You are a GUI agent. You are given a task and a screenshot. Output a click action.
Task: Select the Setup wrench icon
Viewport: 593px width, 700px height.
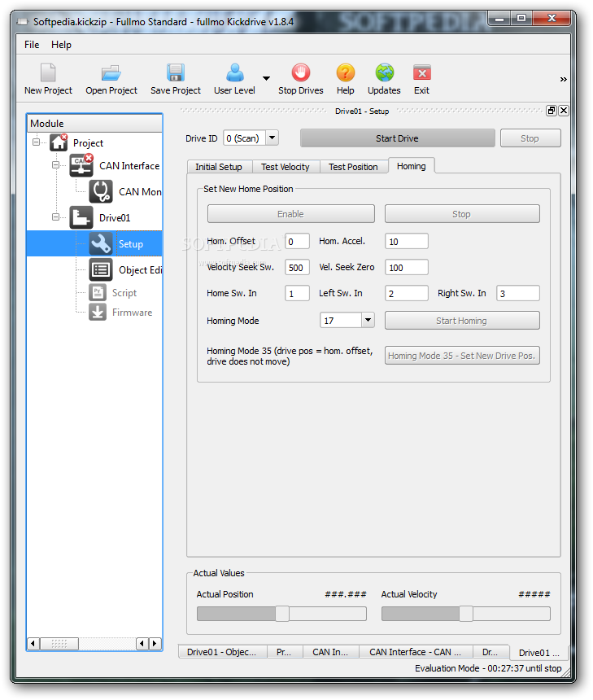pyautogui.click(x=101, y=243)
